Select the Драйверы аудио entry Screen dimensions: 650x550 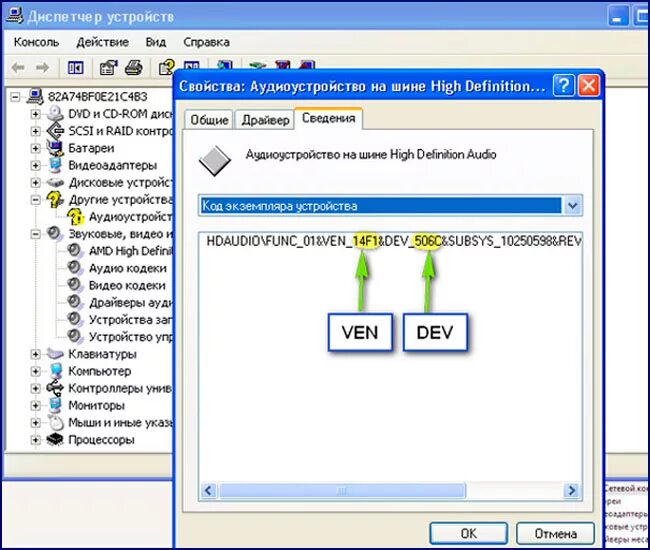[131, 303]
